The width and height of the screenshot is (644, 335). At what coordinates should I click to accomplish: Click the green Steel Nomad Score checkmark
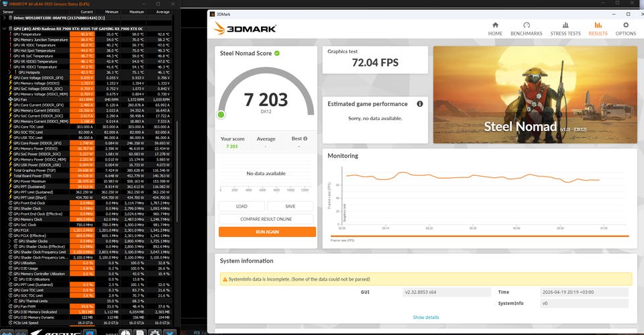(277, 53)
